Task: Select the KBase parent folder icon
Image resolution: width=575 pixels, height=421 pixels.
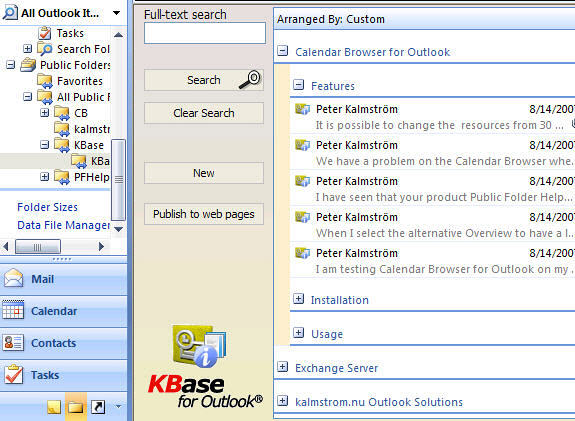Action: [x=62, y=145]
